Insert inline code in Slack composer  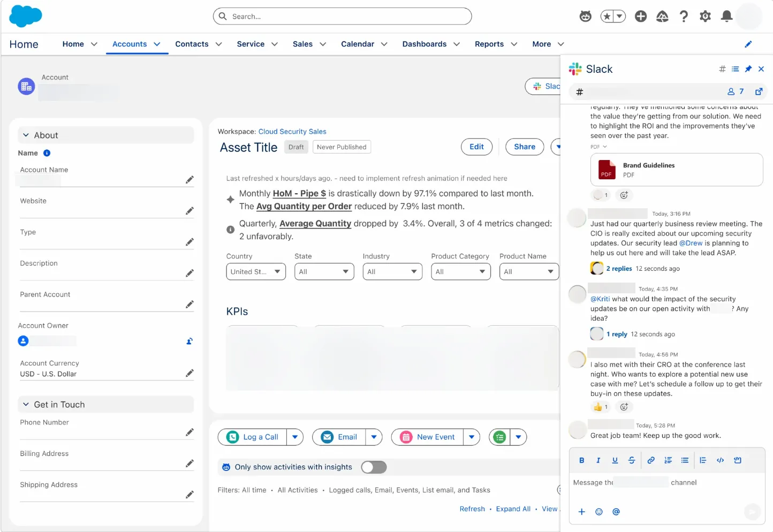click(721, 460)
